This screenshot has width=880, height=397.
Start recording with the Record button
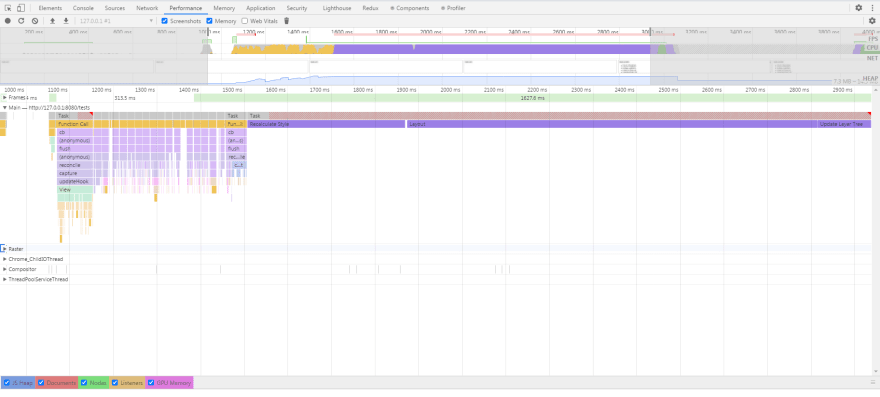8,21
